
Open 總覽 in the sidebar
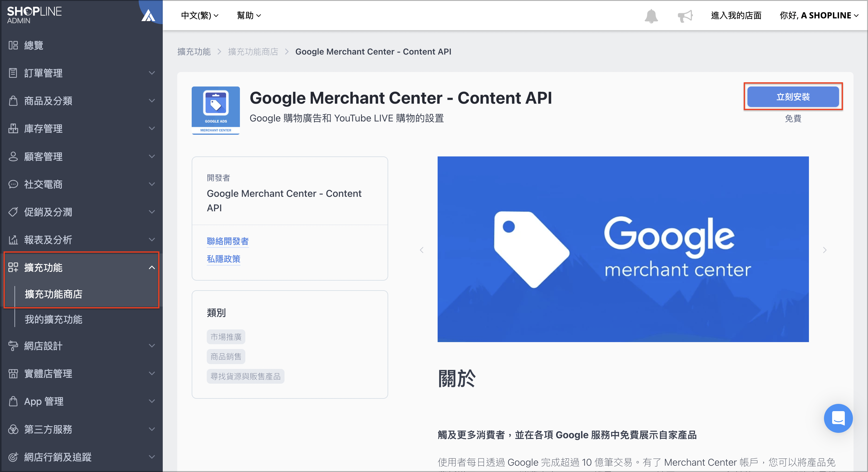(x=34, y=45)
